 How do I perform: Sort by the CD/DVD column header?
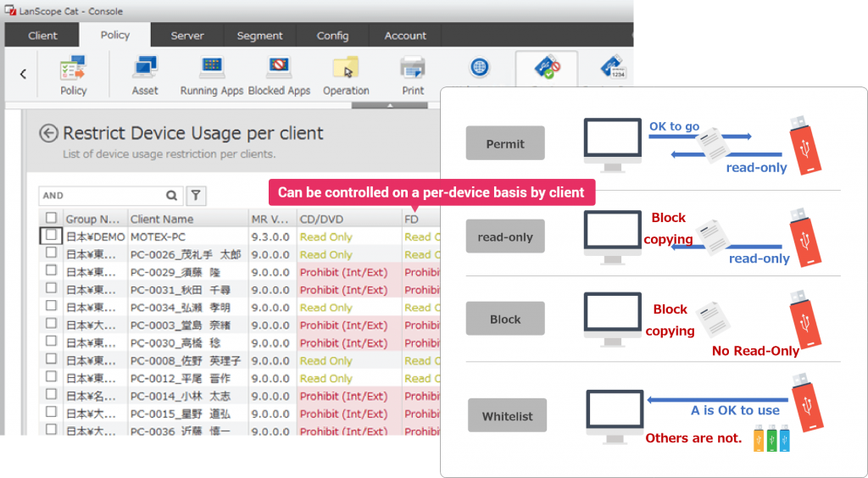click(x=348, y=219)
